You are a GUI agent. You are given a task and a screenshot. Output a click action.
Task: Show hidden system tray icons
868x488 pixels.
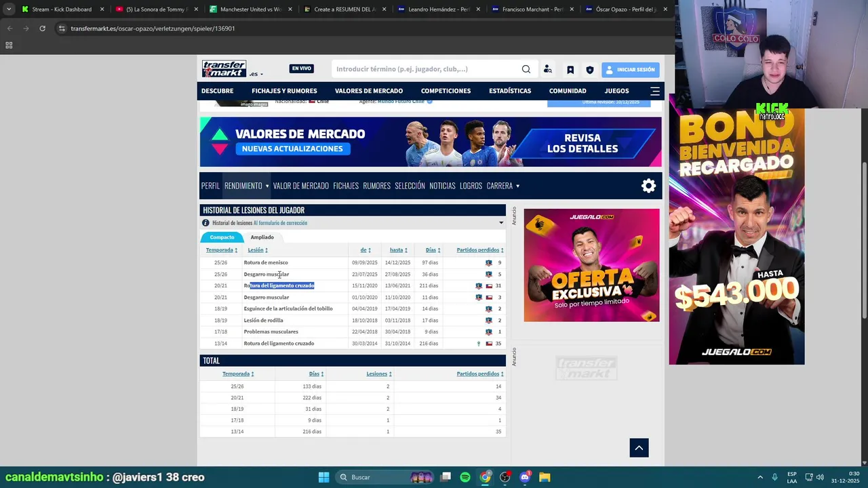coord(759,477)
